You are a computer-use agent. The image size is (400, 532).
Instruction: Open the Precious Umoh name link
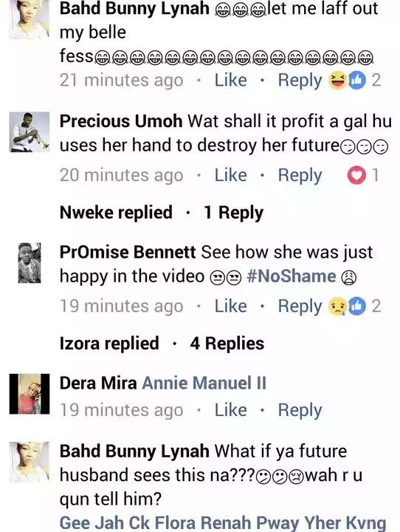point(121,121)
